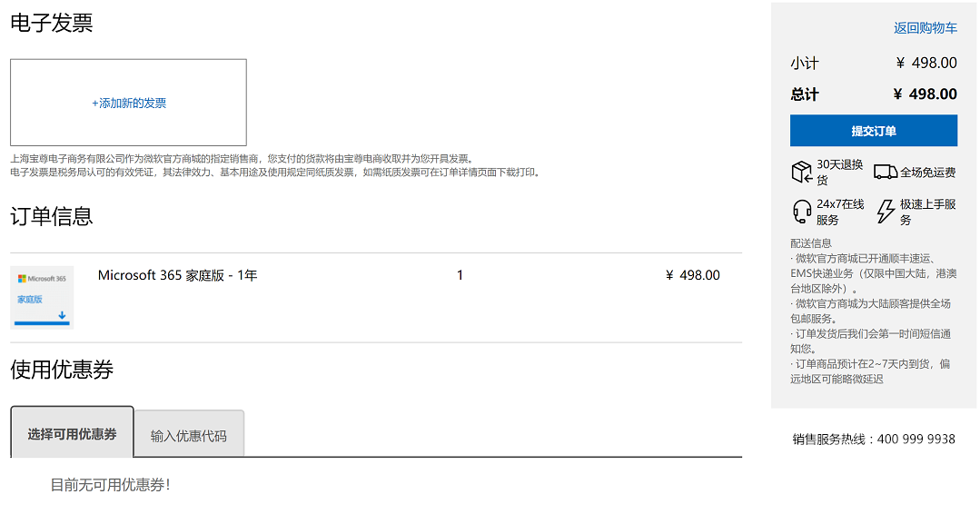The width and height of the screenshot is (980, 514).
Task: Click the hotline number 400 999 9938
Action: coord(916,439)
